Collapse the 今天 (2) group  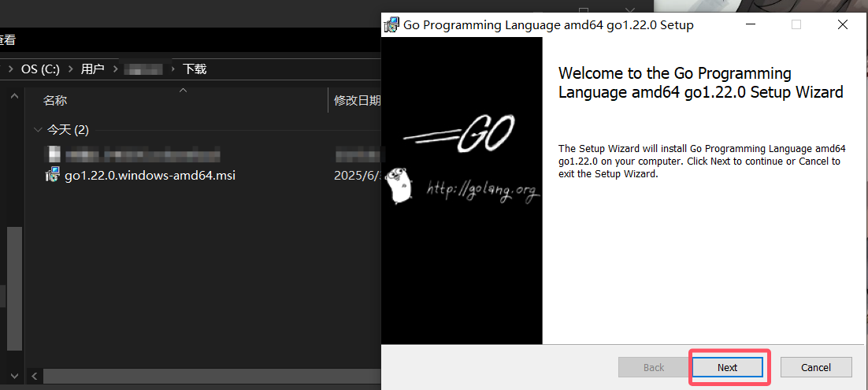click(38, 130)
